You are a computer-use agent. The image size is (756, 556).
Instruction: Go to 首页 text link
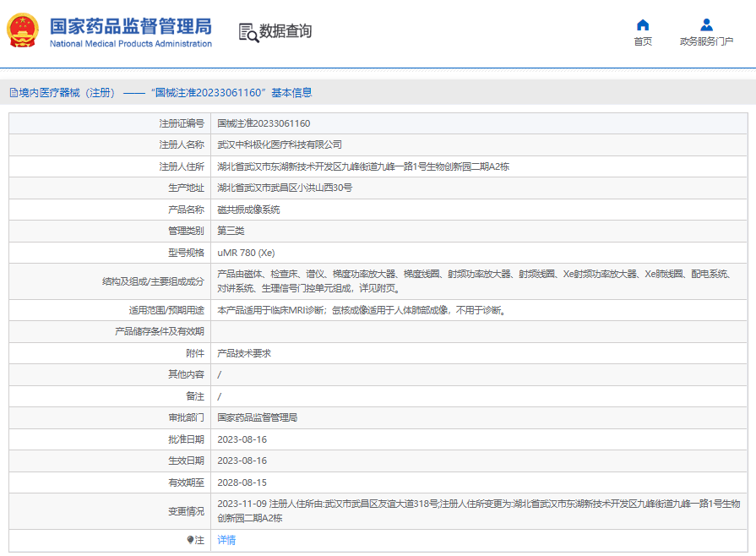coord(643,41)
